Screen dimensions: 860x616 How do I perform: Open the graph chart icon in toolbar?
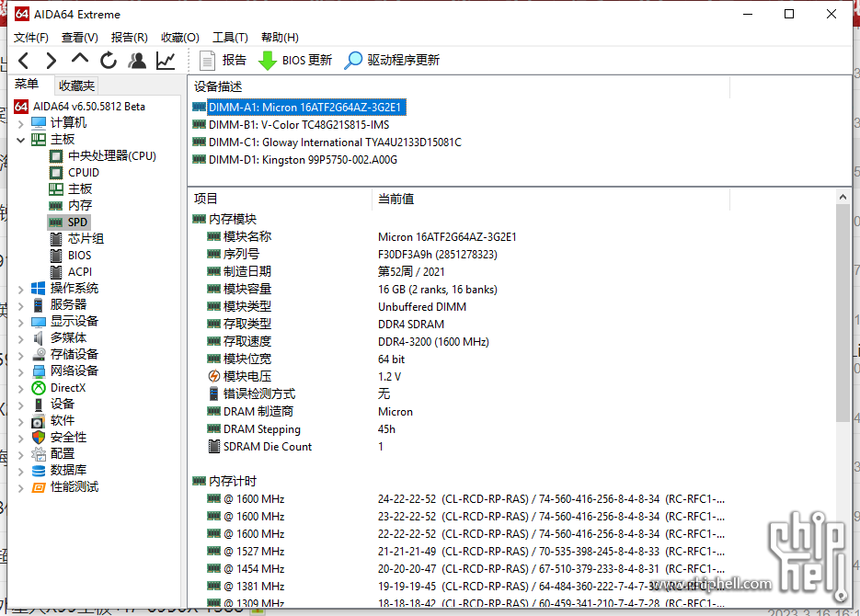coord(166,61)
